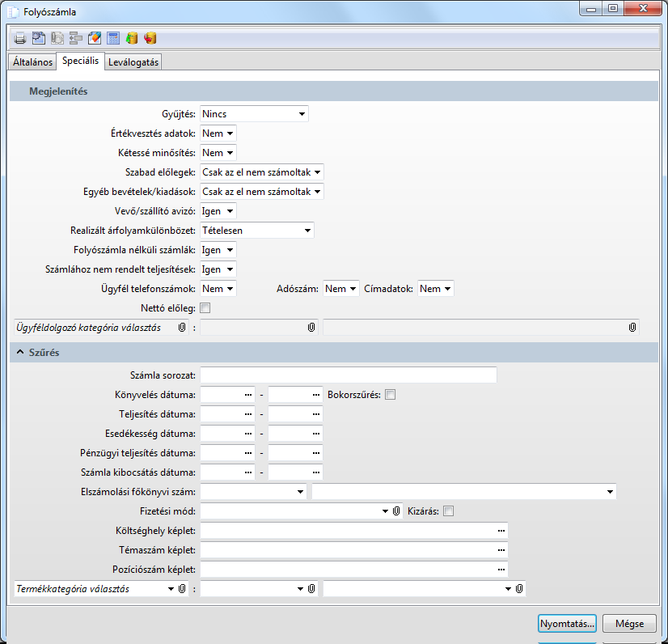Expand the Szabad előlegek dropdown
This screenshot has height=644, width=668.
point(261,172)
